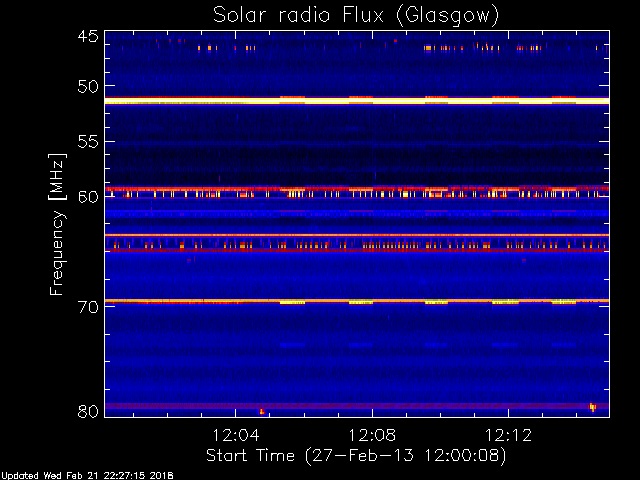The width and height of the screenshot is (640, 480).
Task: Click the "70" frequency tick label
Action: pyautogui.click(x=88, y=307)
